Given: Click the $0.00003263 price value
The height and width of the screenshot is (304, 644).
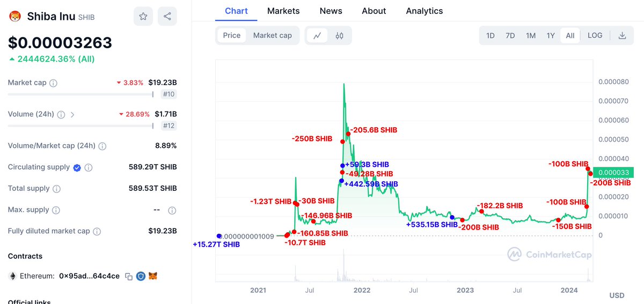Looking at the screenshot, I should point(60,42).
